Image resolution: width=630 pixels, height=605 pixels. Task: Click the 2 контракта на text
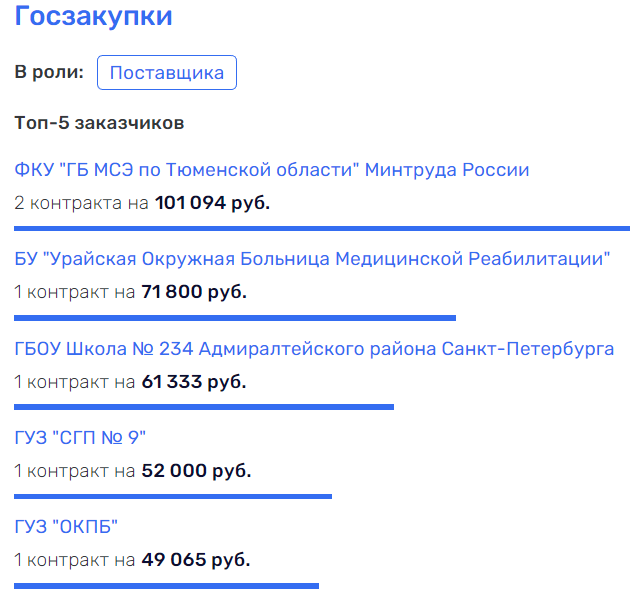82,203
